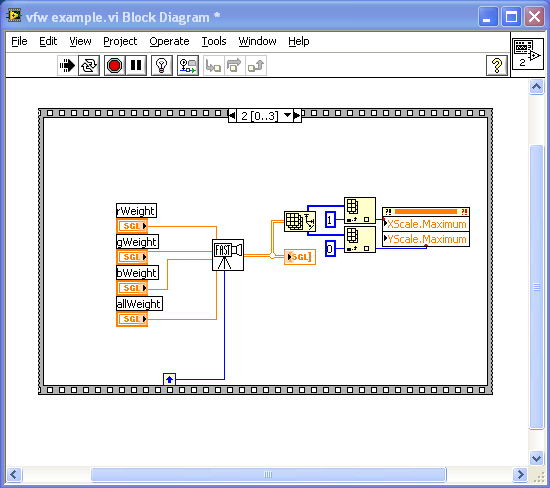Viewport: 550px width, 488px height.
Task: Open the Tools menu
Action: (x=214, y=41)
